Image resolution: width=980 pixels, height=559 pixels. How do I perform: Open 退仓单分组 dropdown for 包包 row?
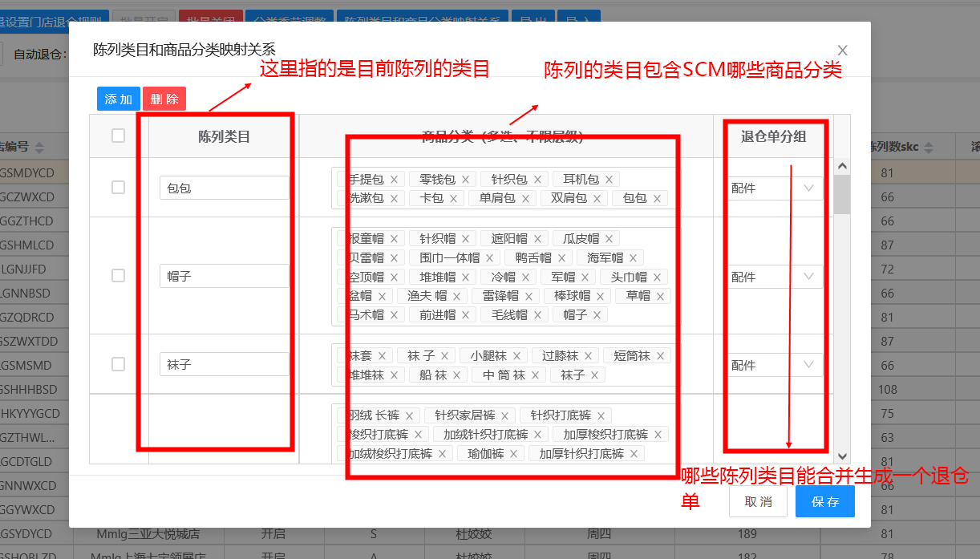coord(775,188)
